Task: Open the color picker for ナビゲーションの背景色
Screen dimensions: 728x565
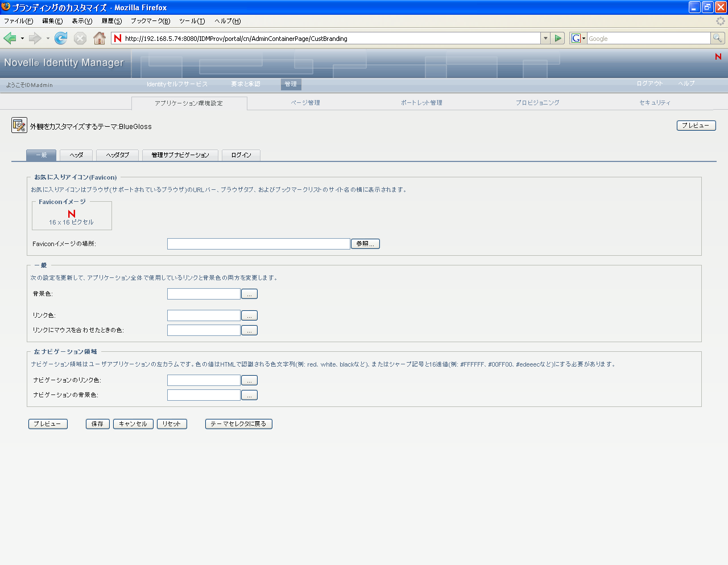Action: pyautogui.click(x=249, y=395)
